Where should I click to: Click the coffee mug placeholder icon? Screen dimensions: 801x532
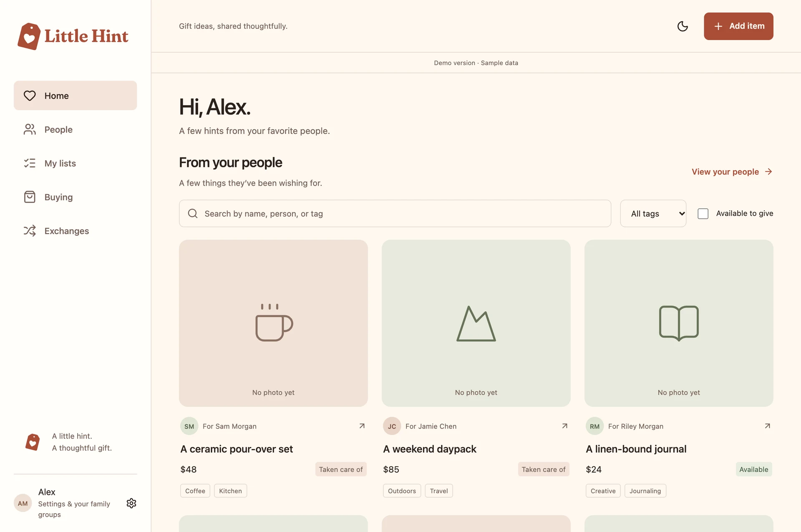click(274, 322)
